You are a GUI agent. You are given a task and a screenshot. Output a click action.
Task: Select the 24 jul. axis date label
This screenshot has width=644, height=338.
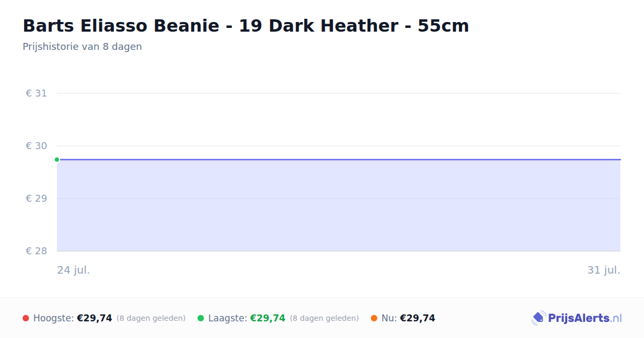coord(74,270)
